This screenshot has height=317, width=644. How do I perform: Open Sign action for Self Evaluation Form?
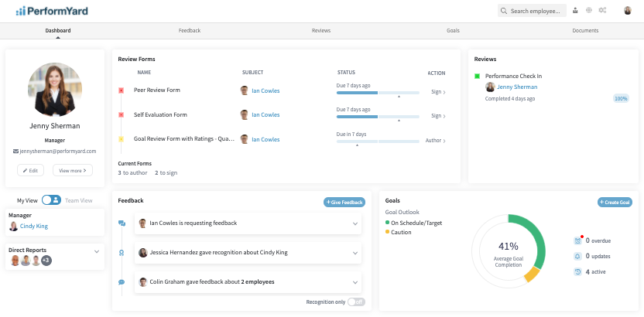click(x=438, y=116)
